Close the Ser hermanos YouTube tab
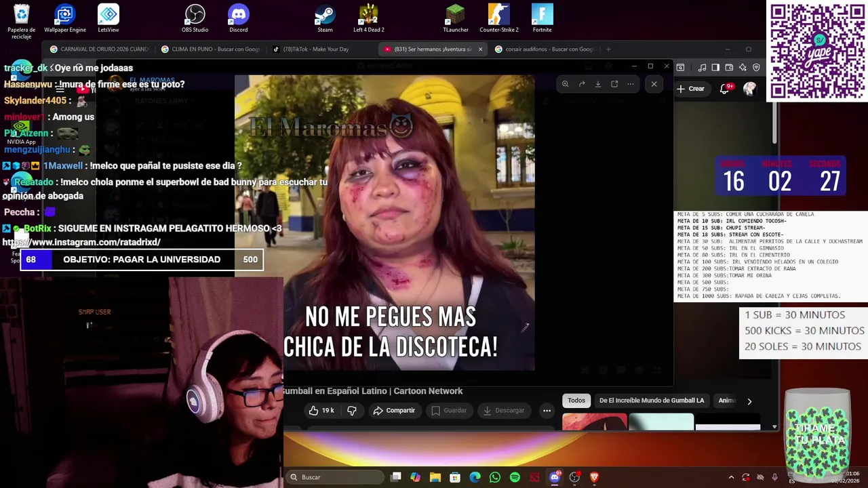868x488 pixels. [x=480, y=49]
